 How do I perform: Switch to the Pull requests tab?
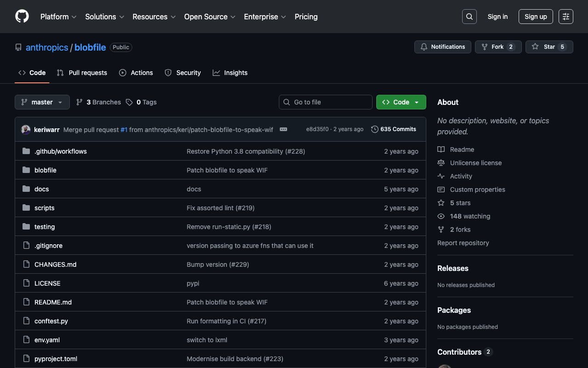tap(82, 73)
